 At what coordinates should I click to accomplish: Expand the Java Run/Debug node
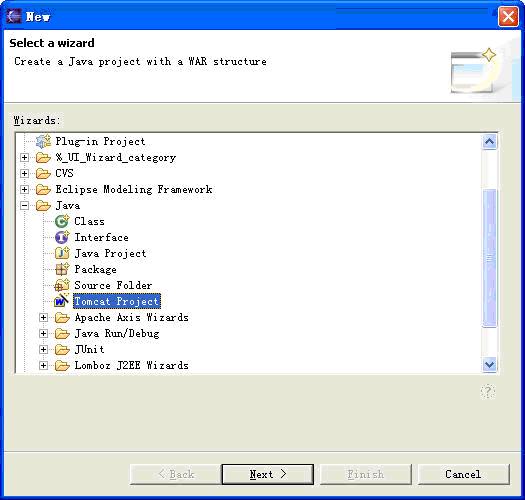coord(43,334)
